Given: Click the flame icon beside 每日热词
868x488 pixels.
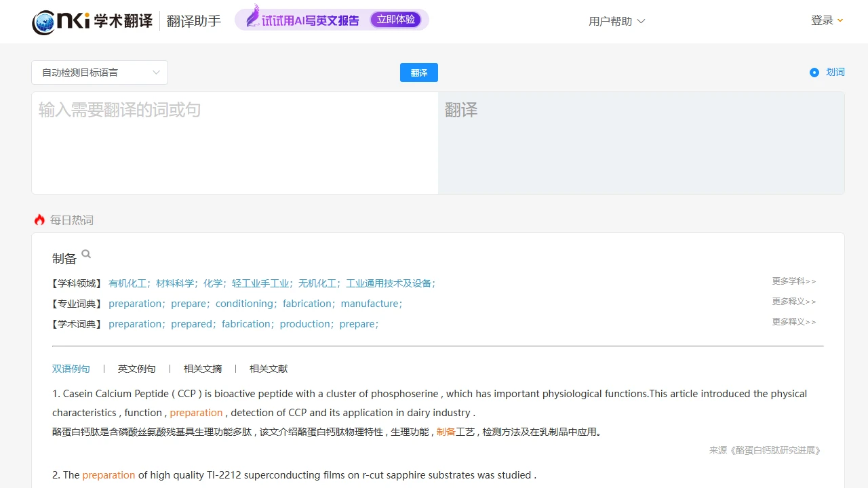Looking at the screenshot, I should (x=39, y=219).
